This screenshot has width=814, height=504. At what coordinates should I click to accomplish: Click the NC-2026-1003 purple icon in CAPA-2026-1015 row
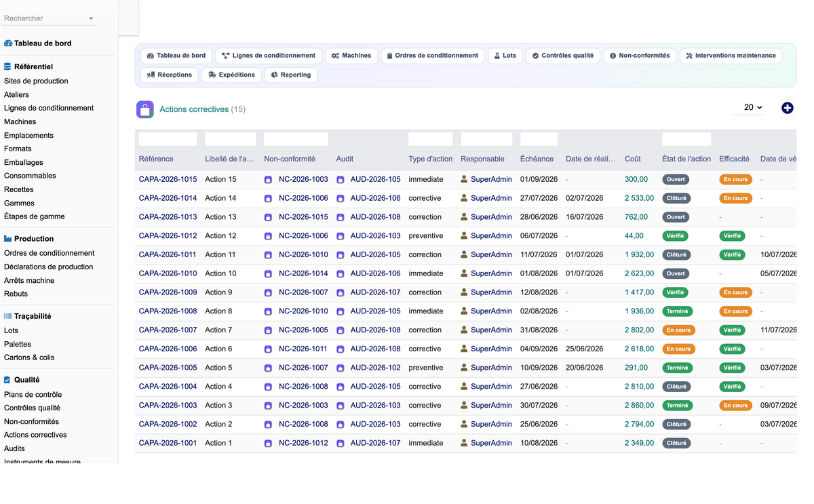(268, 180)
